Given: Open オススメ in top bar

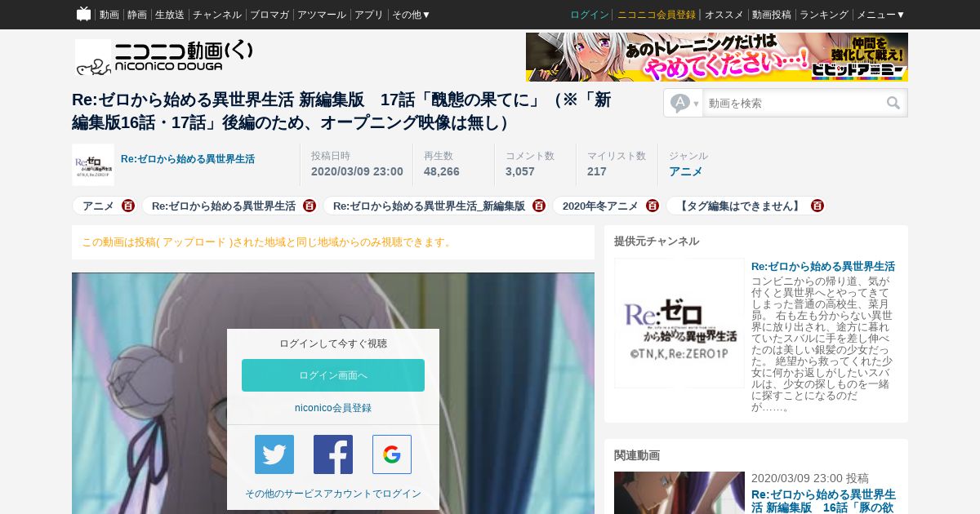Looking at the screenshot, I should pyautogui.click(x=724, y=15).
